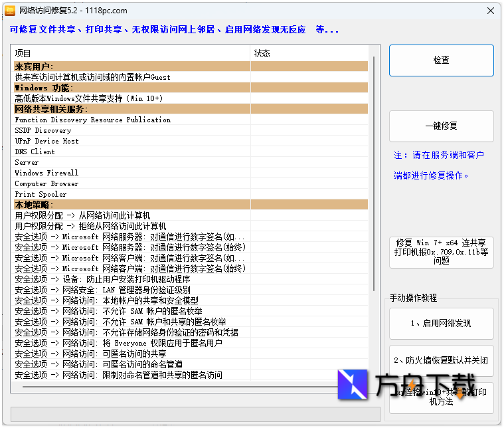Select Microsoft 网络服务器 数字签名(始终) row
The width and height of the screenshot is (504, 428).
[x=191, y=247]
